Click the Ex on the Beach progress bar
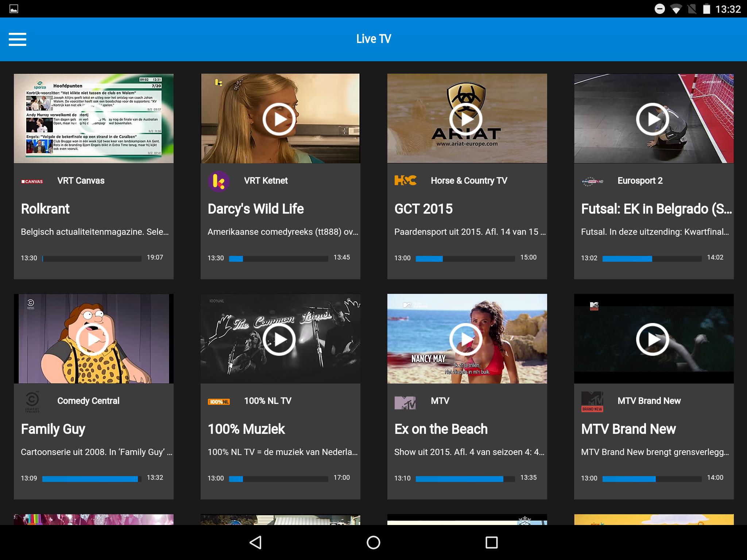 click(465, 479)
